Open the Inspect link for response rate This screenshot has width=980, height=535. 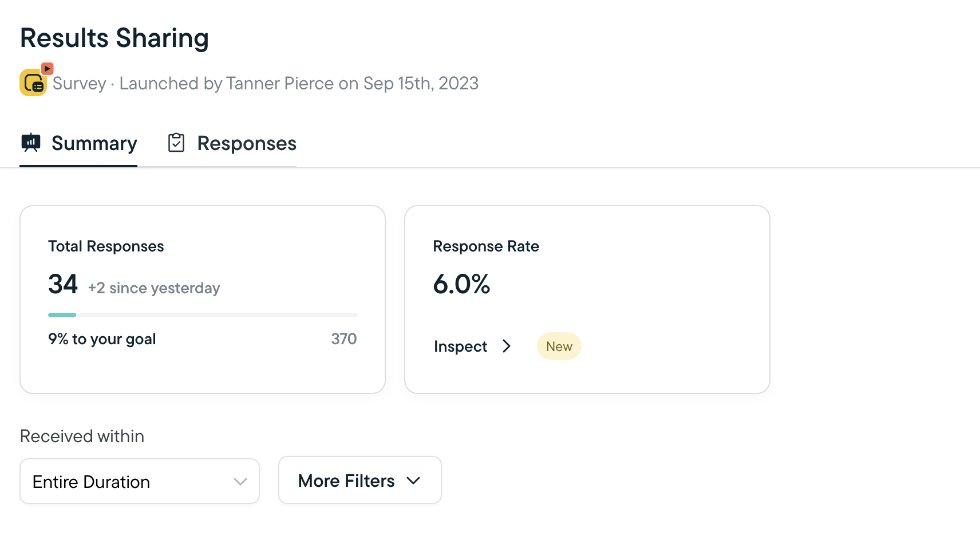[461, 347]
